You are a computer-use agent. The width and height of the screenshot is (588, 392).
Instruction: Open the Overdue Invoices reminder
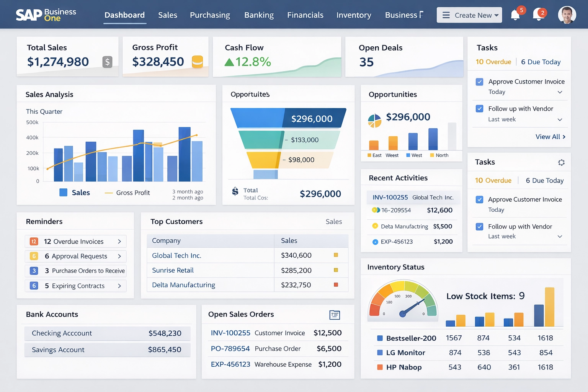75,241
